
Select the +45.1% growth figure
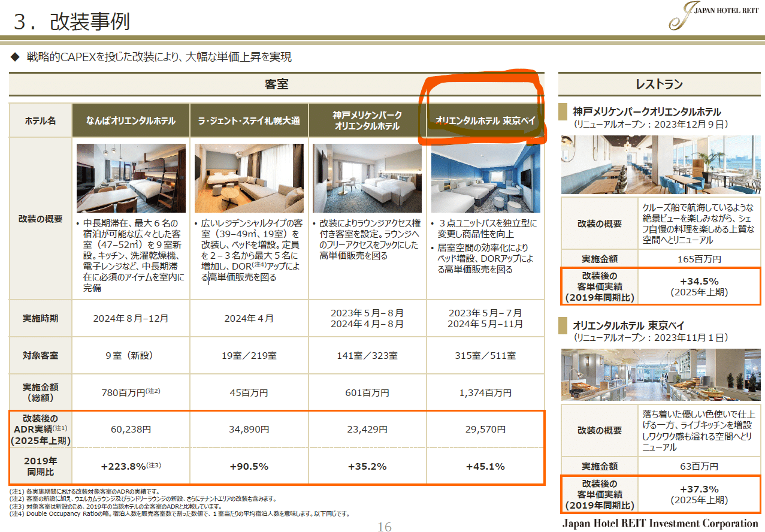click(486, 466)
